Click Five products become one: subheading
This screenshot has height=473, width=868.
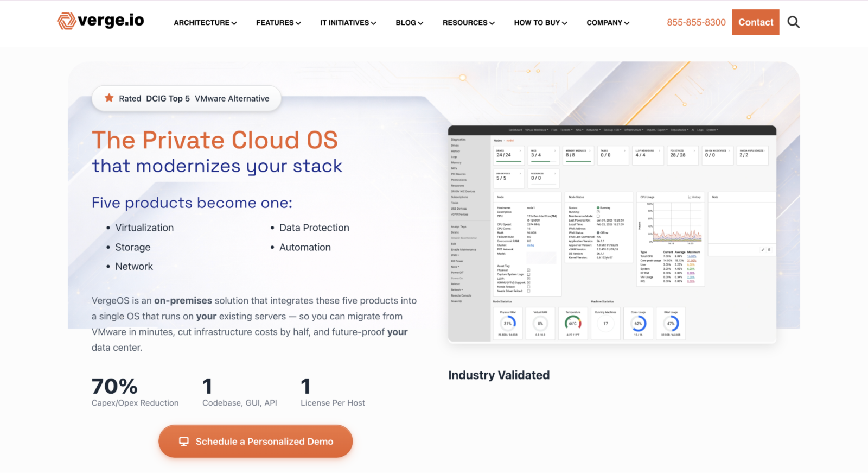(x=192, y=203)
